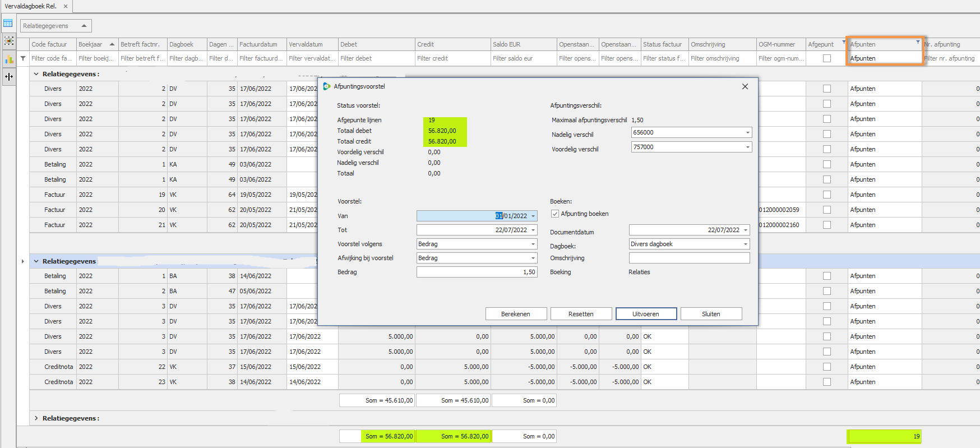The image size is (980, 448).
Task: Click the Uitvoeren button
Action: click(x=646, y=314)
